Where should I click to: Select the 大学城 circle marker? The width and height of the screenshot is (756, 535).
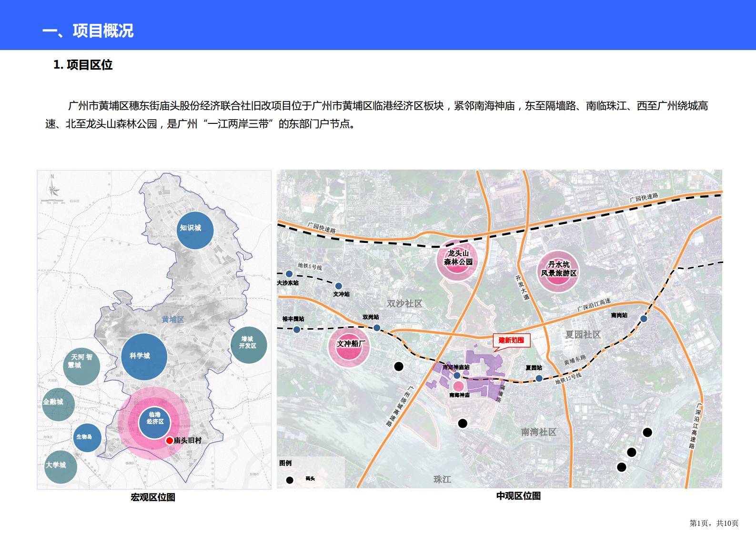(x=59, y=467)
